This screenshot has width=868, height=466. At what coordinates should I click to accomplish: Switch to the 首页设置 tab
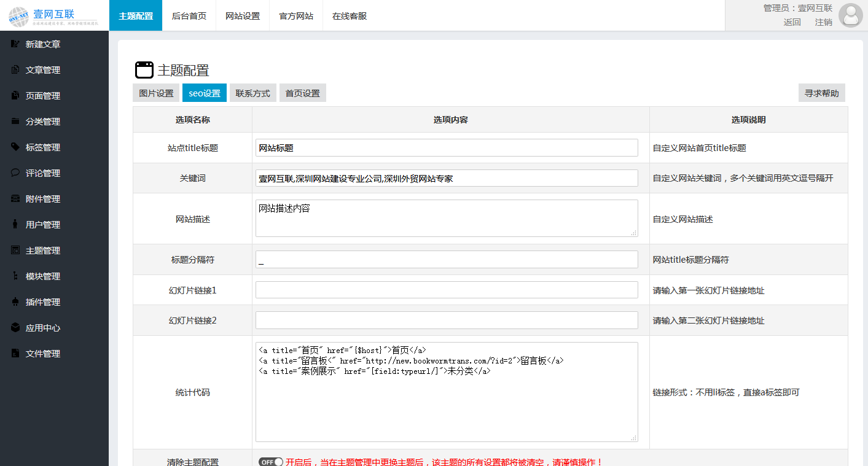click(x=303, y=93)
